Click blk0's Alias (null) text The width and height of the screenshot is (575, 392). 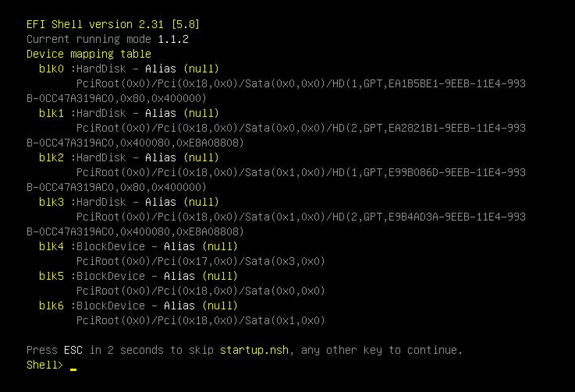[x=182, y=69]
